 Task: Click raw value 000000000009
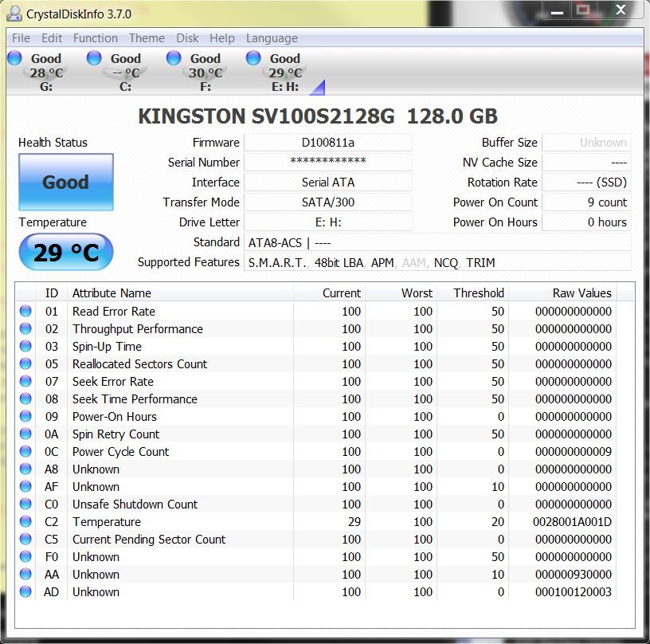point(574,452)
